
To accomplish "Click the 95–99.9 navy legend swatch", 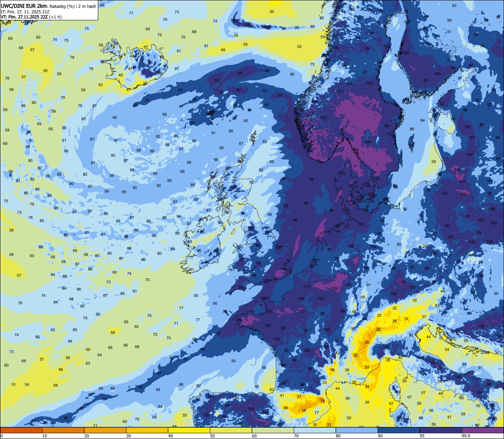I will (x=441, y=430).
